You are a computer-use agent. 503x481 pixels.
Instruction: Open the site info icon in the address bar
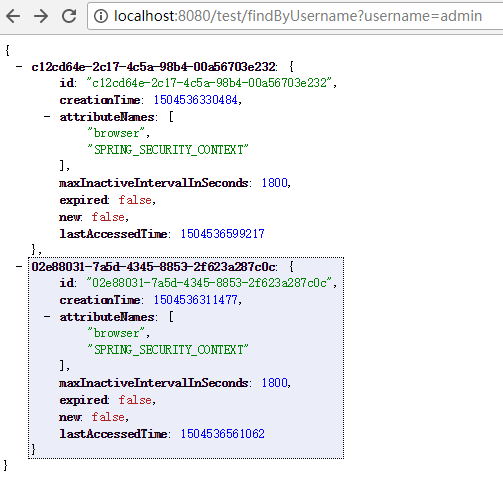point(101,16)
